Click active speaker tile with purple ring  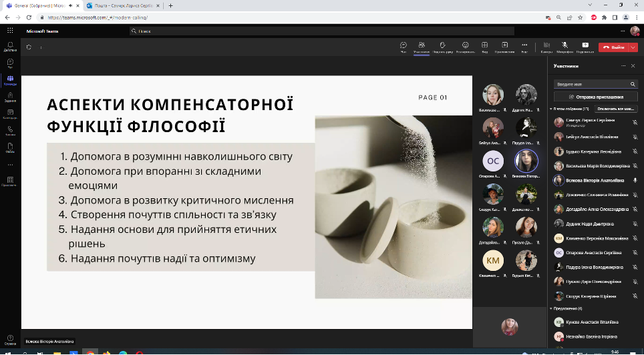click(526, 161)
